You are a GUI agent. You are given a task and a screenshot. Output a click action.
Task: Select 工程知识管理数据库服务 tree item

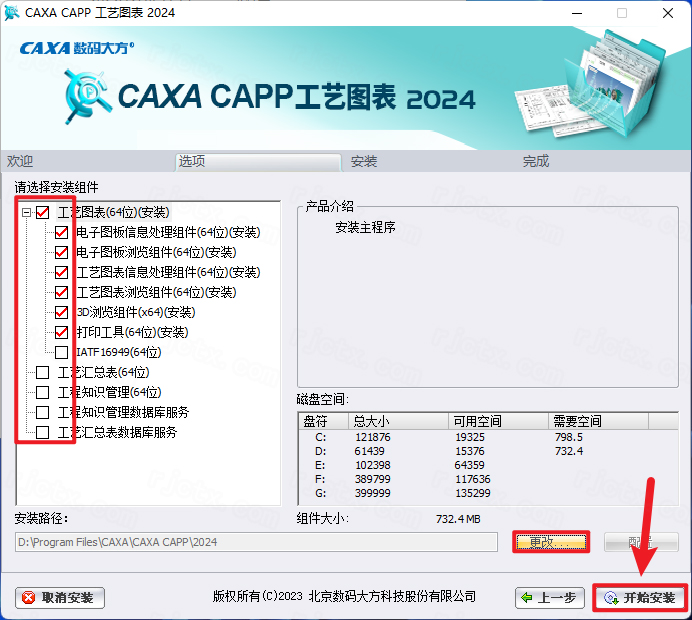coord(123,412)
